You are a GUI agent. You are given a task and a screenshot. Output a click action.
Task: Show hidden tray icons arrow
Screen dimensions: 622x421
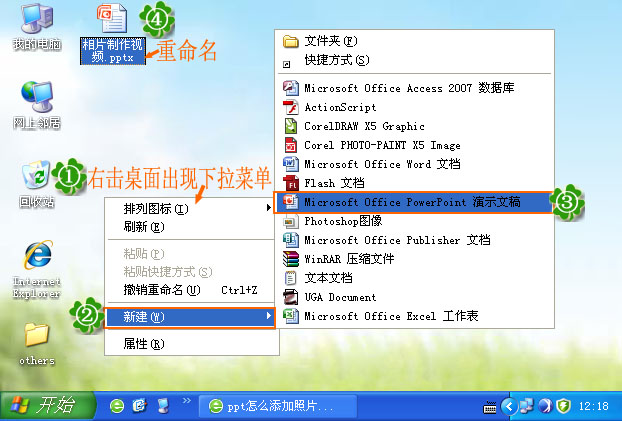[x=509, y=406]
